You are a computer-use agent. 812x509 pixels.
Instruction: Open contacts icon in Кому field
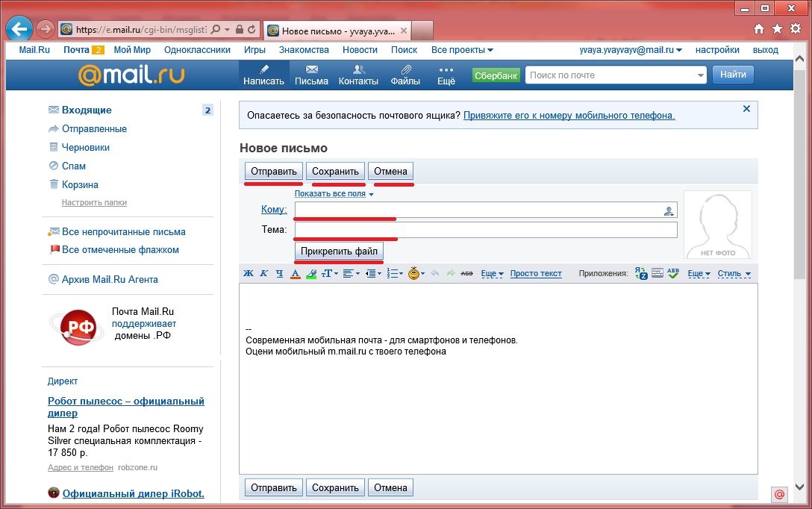pyautogui.click(x=669, y=210)
